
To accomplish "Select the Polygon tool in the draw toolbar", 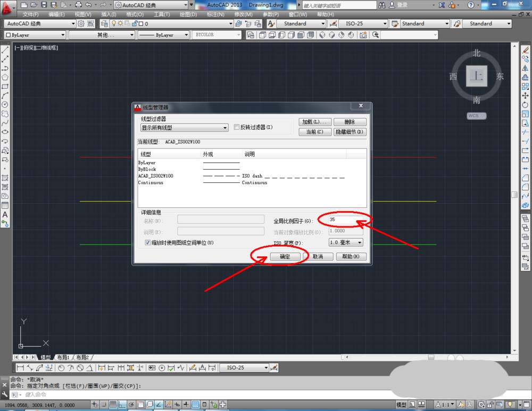I will pos(5,77).
